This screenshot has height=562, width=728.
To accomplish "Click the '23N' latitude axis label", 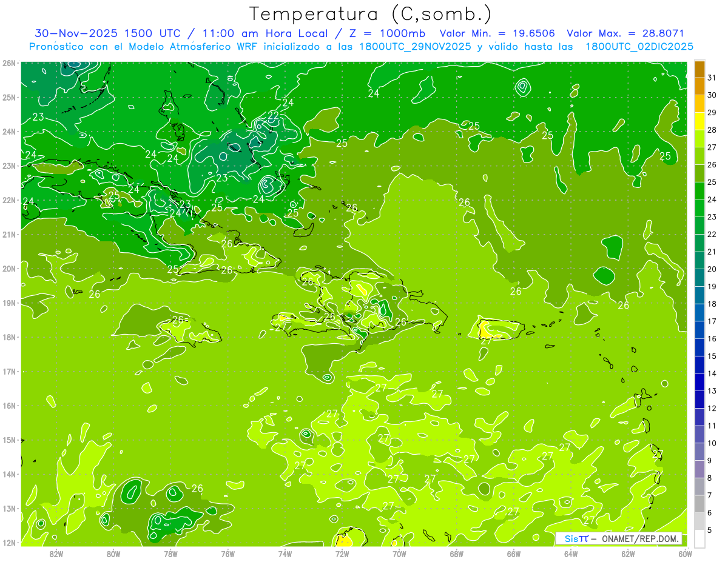I will click(x=8, y=166).
